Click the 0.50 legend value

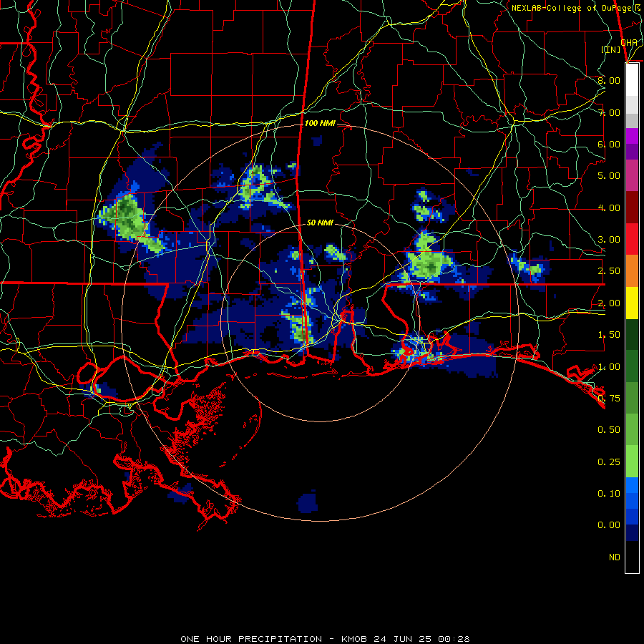[x=609, y=429]
